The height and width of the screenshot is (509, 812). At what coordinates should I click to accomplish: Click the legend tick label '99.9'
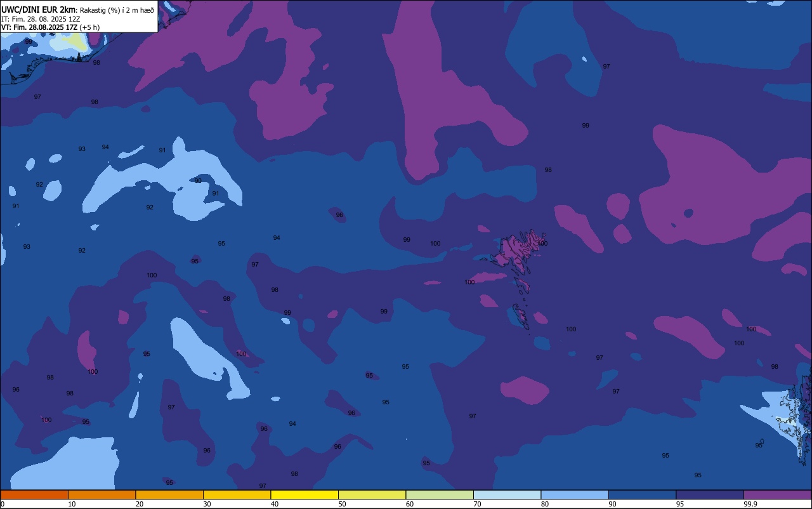coord(750,504)
